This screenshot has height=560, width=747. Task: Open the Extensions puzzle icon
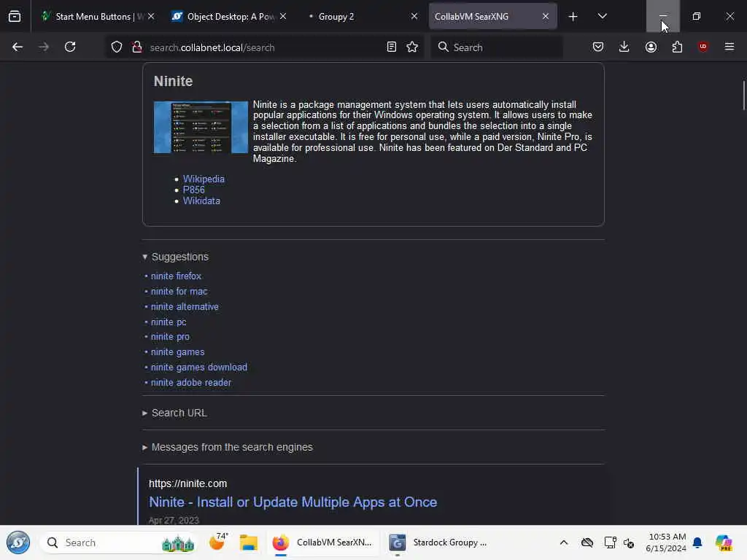677,47
